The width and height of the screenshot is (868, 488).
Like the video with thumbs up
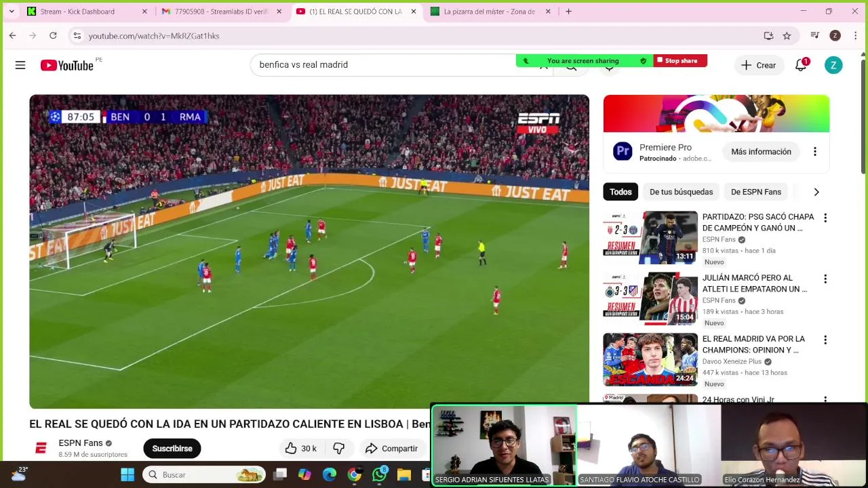[x=301, y=448]
